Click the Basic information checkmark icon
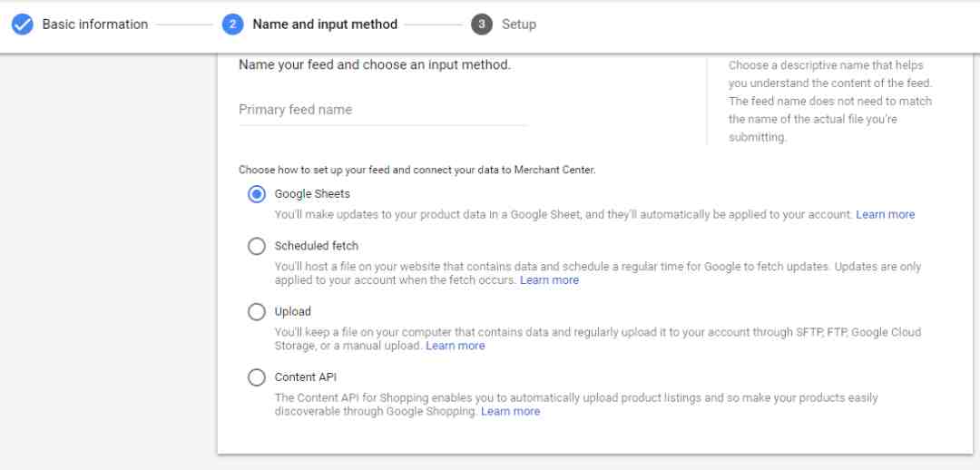Viewport: 980px width, 470px height. (23, 25)
